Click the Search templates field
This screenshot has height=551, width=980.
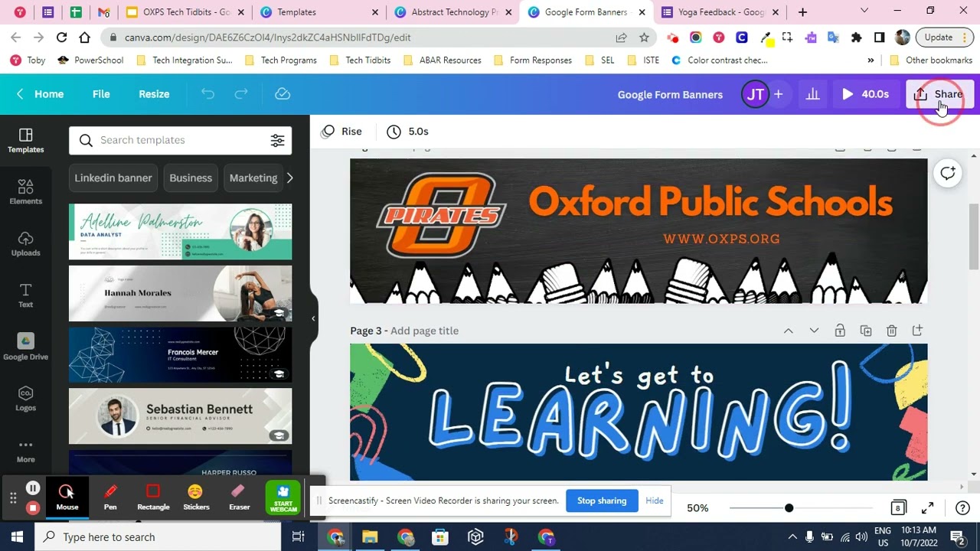(181, 140)
